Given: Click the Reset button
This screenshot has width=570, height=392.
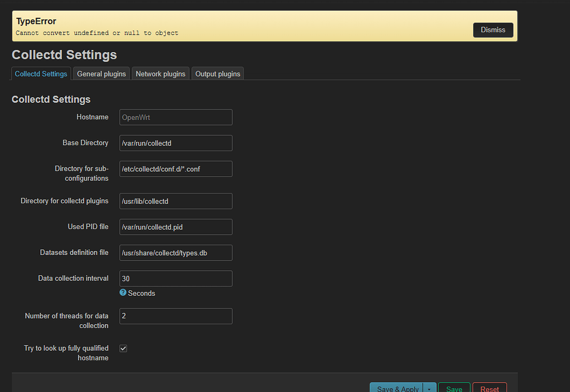Looking at the screenshot, I should 489,388.
